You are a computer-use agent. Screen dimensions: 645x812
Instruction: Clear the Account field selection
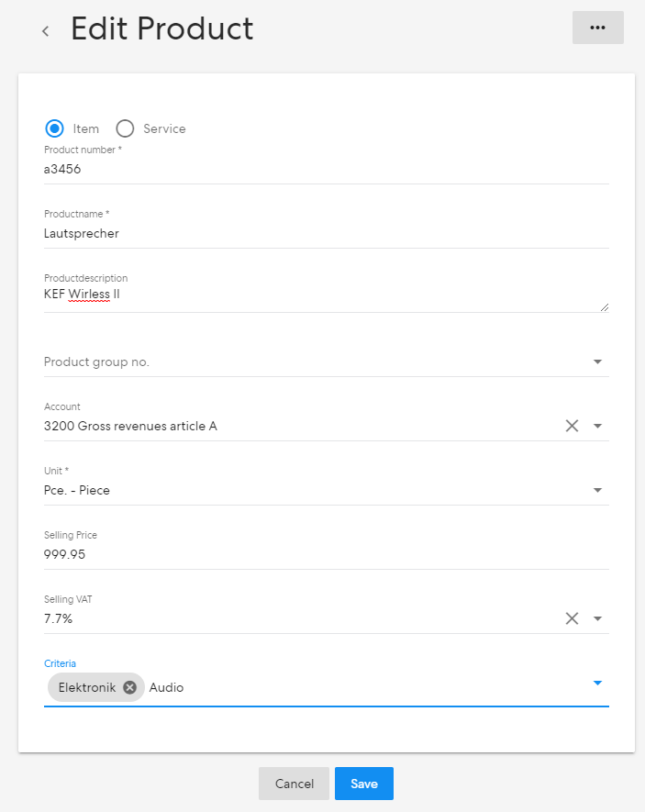tap(572, 426)
